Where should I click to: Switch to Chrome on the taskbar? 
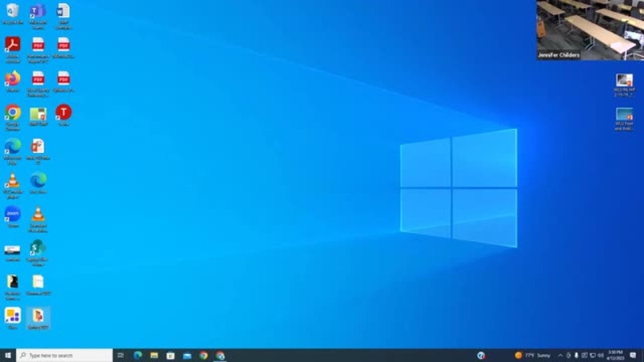(204, 355)
